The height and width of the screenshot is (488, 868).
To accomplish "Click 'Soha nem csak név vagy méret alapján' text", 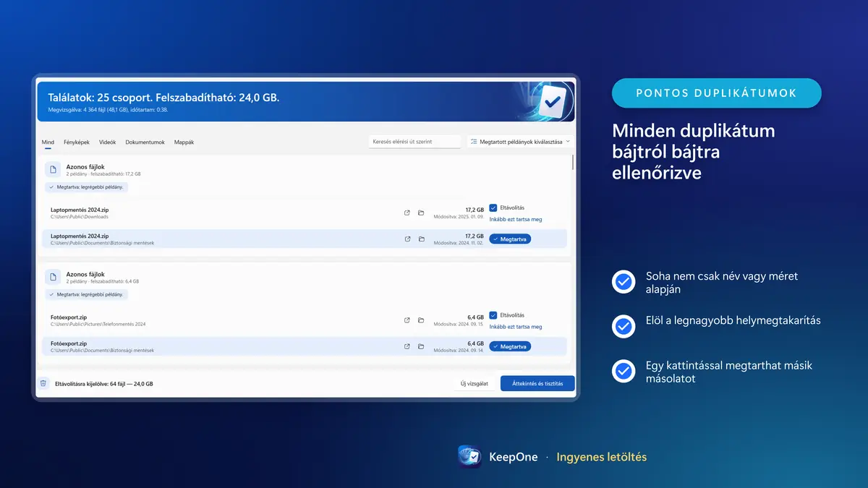I will click(x=722, y=283).
